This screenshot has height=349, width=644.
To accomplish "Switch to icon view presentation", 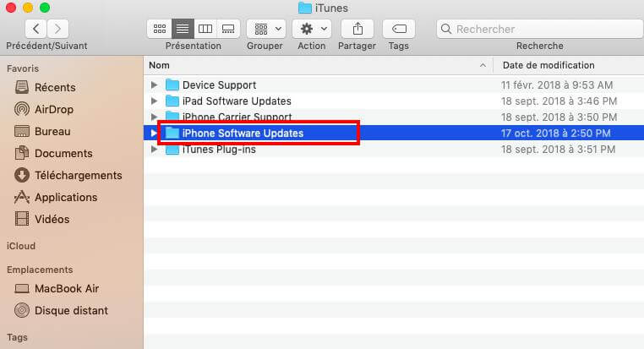I will click(160, 29).
